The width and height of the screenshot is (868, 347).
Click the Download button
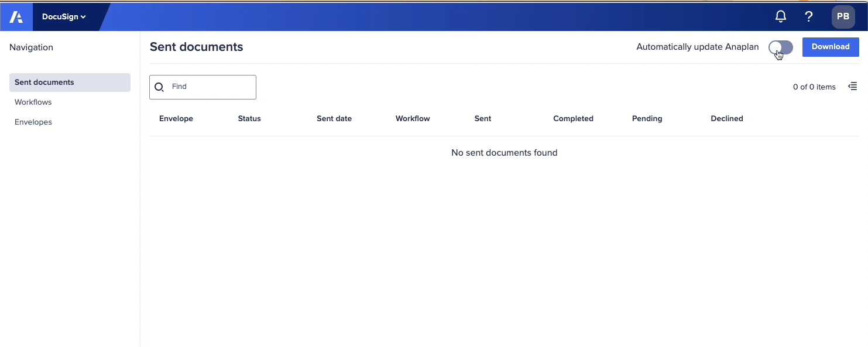[831, 46]
